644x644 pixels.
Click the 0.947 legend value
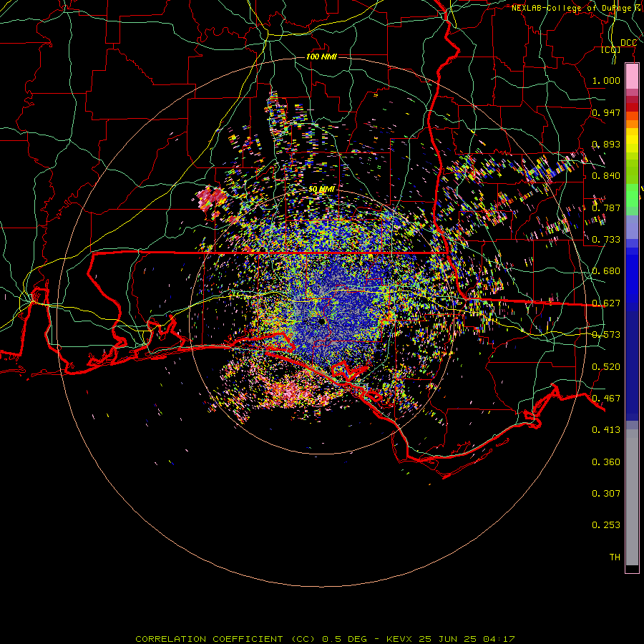pos(606,112)
